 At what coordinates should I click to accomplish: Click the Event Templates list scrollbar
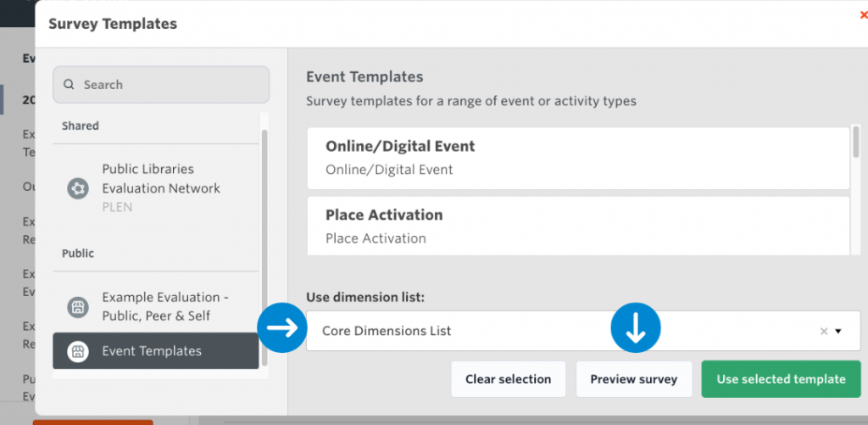point(856,144)
